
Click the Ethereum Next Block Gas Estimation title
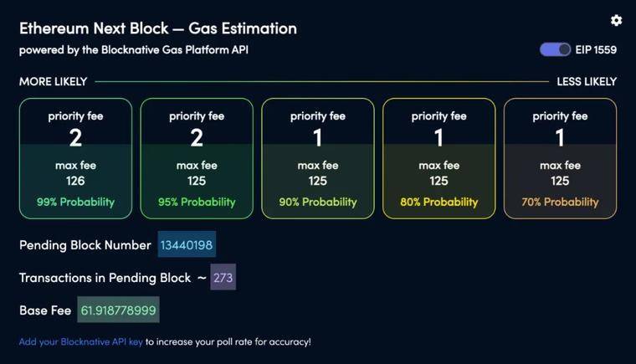[158, 28]
